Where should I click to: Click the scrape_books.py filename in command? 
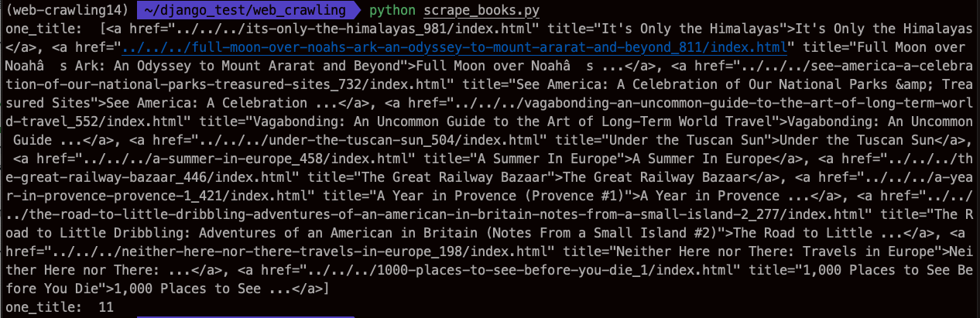coord(481,11)
